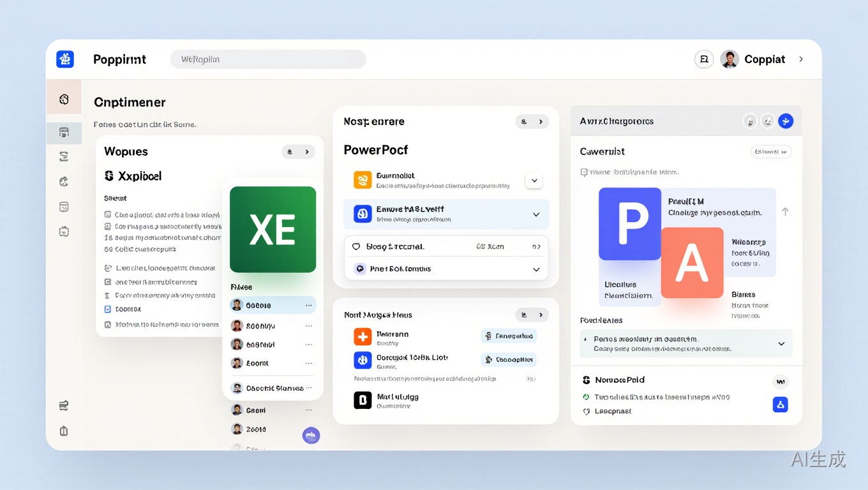Open the green XE Excel tile
The height and width of the screenshot is (490, 868).
click(x=273, y=230)
